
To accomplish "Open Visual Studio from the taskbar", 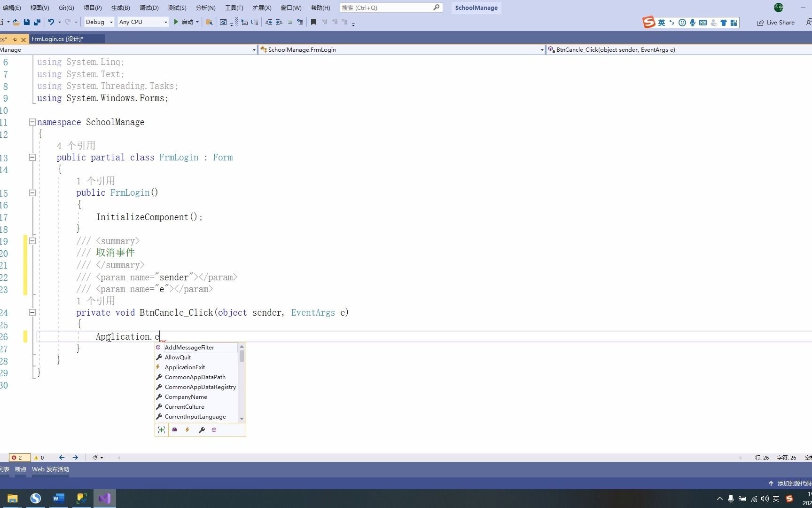I will pos(104,498).
